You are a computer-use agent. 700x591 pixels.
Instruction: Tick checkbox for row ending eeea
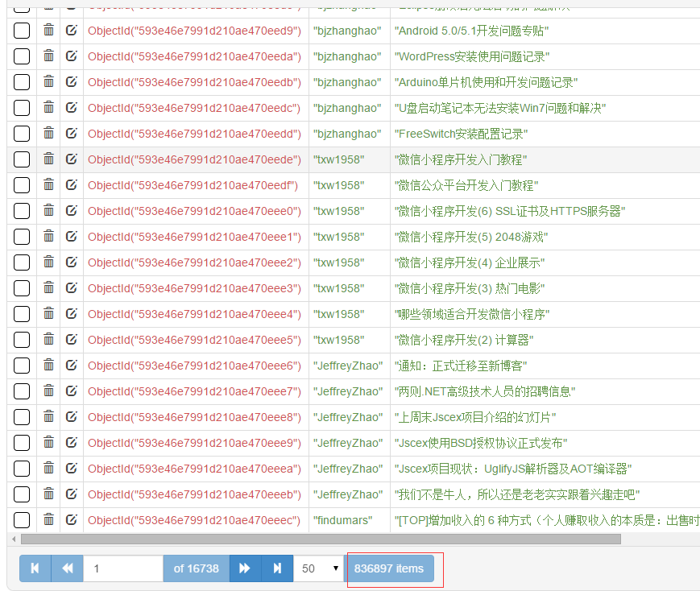(x=22, y=469)
